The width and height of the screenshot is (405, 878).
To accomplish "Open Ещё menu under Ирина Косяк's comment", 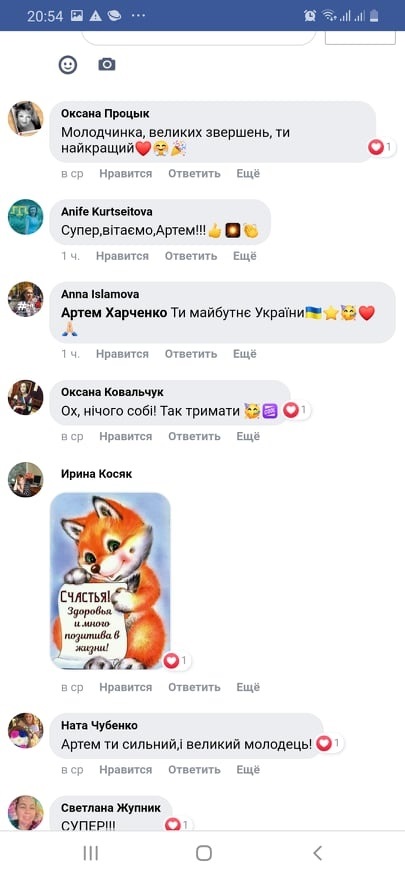I will (x=248, y=687).
